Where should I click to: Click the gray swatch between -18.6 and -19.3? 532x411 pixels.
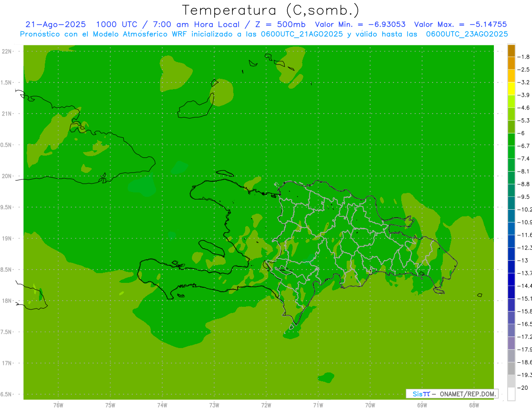pyautogui.click(x=511, y=368)
